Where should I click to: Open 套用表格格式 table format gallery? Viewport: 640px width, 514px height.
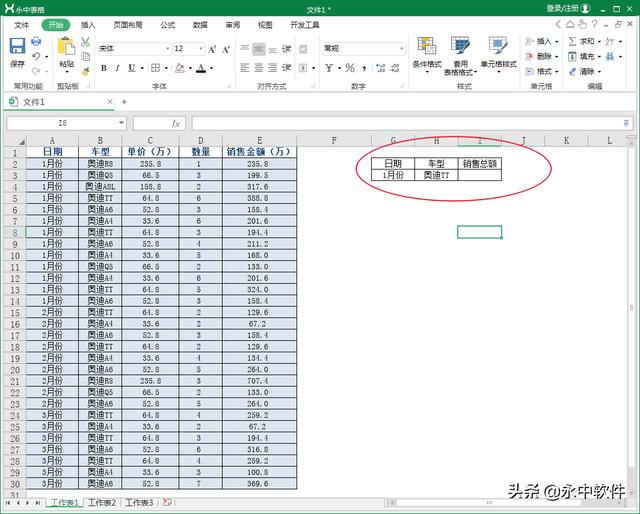tap(460, 56)
